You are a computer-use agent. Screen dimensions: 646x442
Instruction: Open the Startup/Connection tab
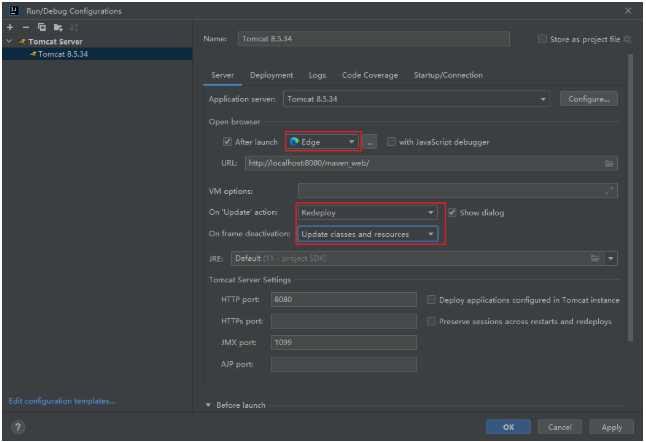click(448, 75)
